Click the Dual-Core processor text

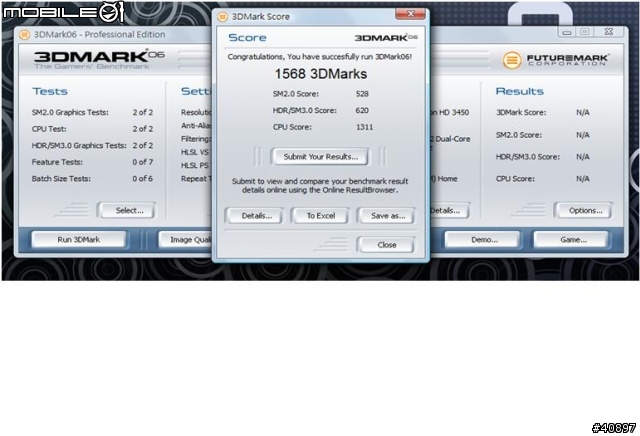tap(450, 139)
